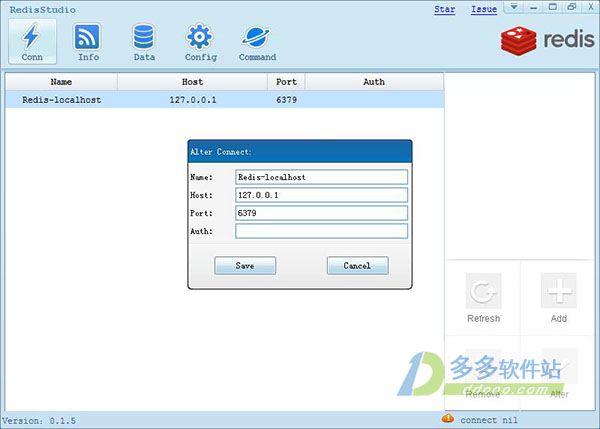
Task: Open the Config gear icon tab
Action: [200, 41]
